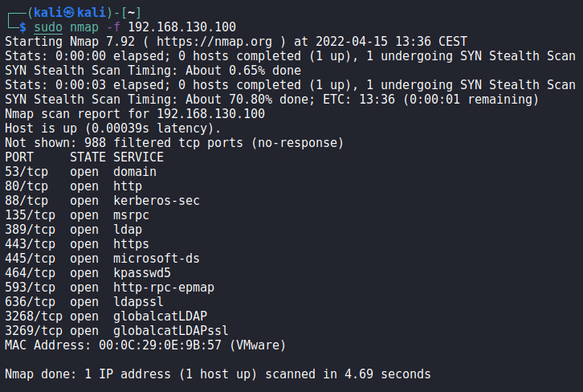Click the msrpc service name
This screenshot has width=583, height=392.
click(x=131, y=215)
